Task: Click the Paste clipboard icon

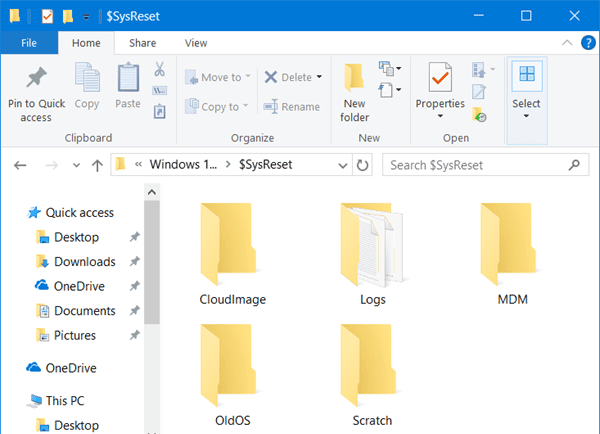Action: click(x=128, y=78)
